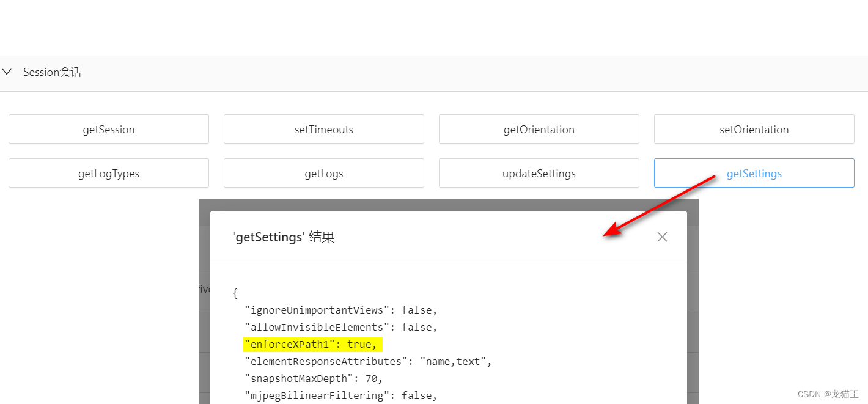The width and height of the screenshot is (868, 404).
Task: Select the highlighted getSettings command
Action: click(x=754, y=173)
